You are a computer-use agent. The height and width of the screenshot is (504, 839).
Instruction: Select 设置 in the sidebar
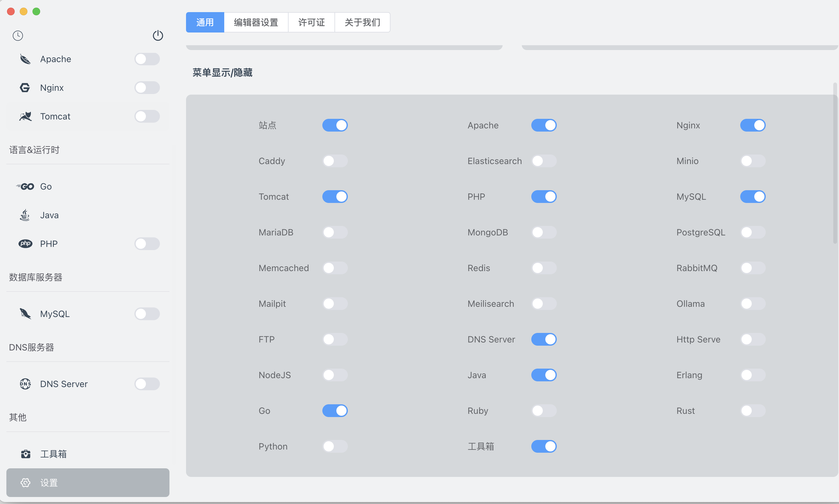88,483
